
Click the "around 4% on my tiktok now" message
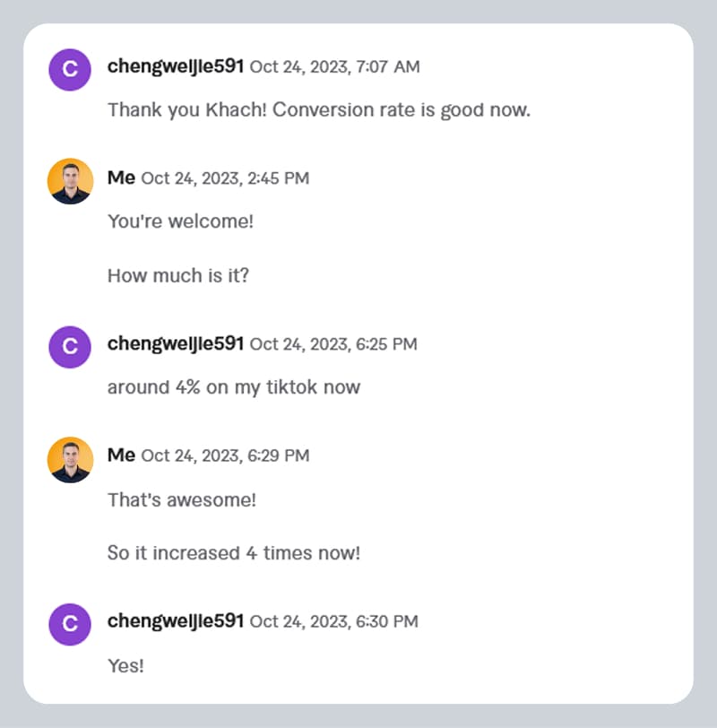click(x=233, y=387)
